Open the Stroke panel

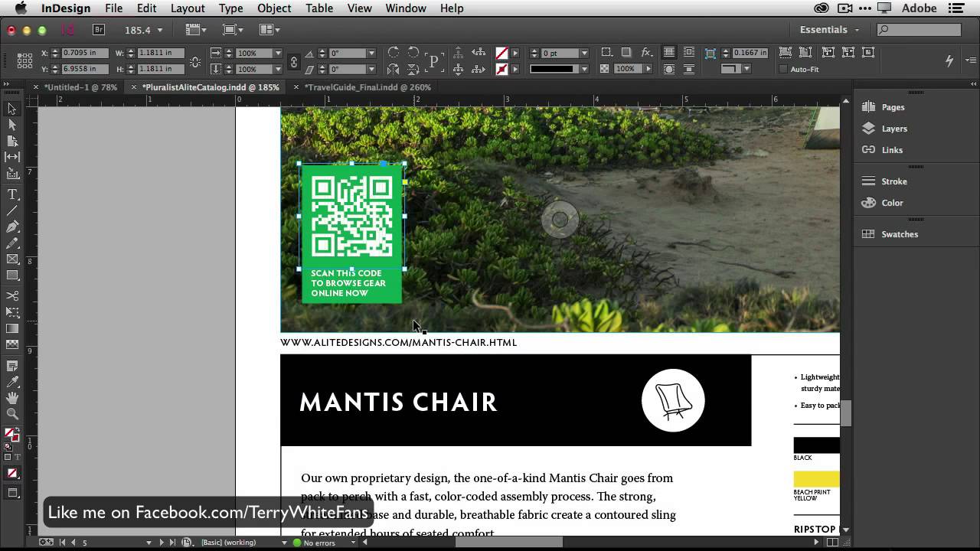[894, 181]
